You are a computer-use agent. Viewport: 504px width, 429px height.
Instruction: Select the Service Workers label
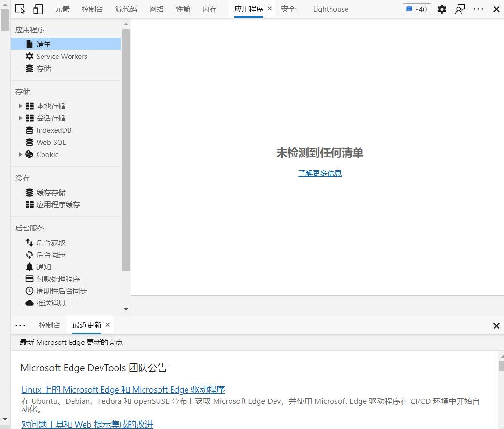pyautogui.click(x=62, y=56)
